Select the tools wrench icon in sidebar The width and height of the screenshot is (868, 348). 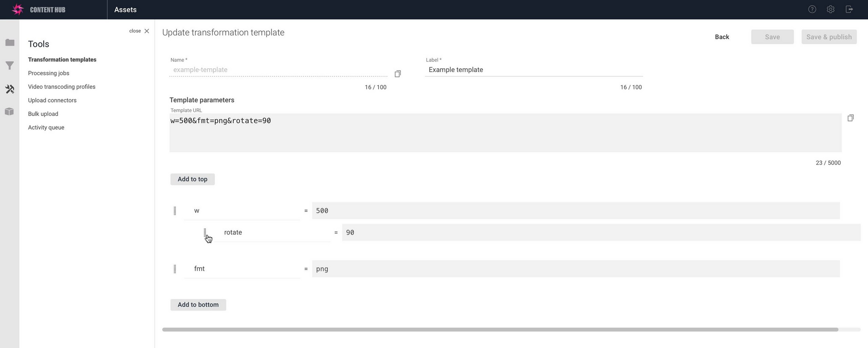click(10, 89)
